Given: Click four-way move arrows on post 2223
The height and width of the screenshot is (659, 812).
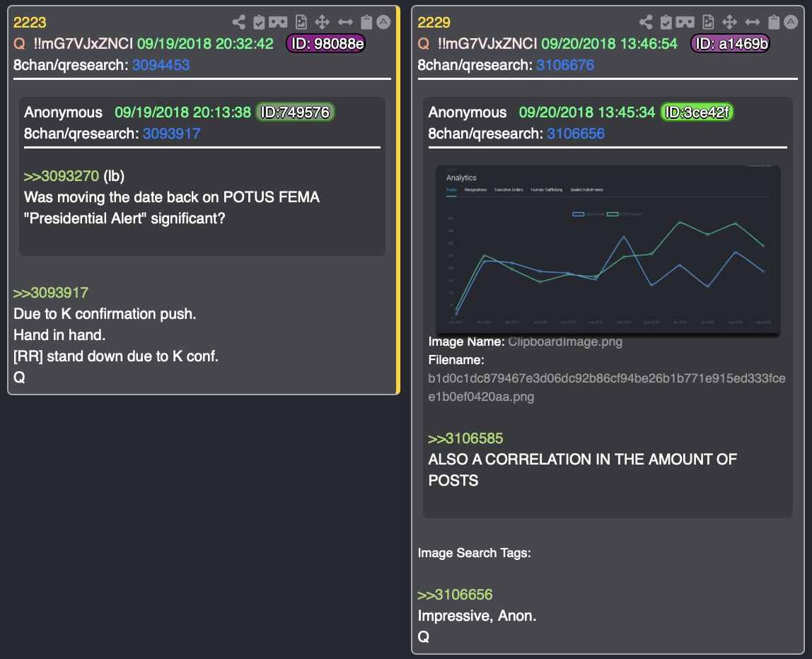Looking at the screenshot, I should [x=322, y=22].
